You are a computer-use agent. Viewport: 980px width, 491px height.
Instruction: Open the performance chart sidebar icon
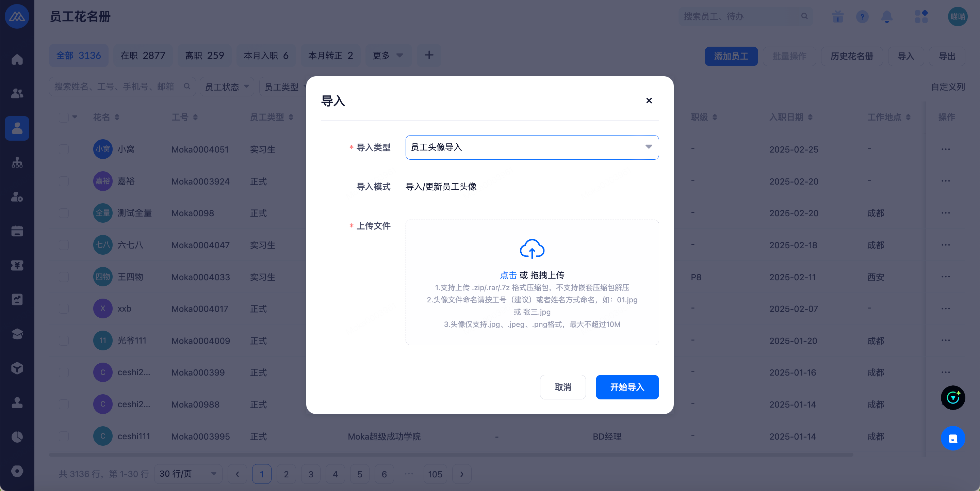tap(17, 300)
